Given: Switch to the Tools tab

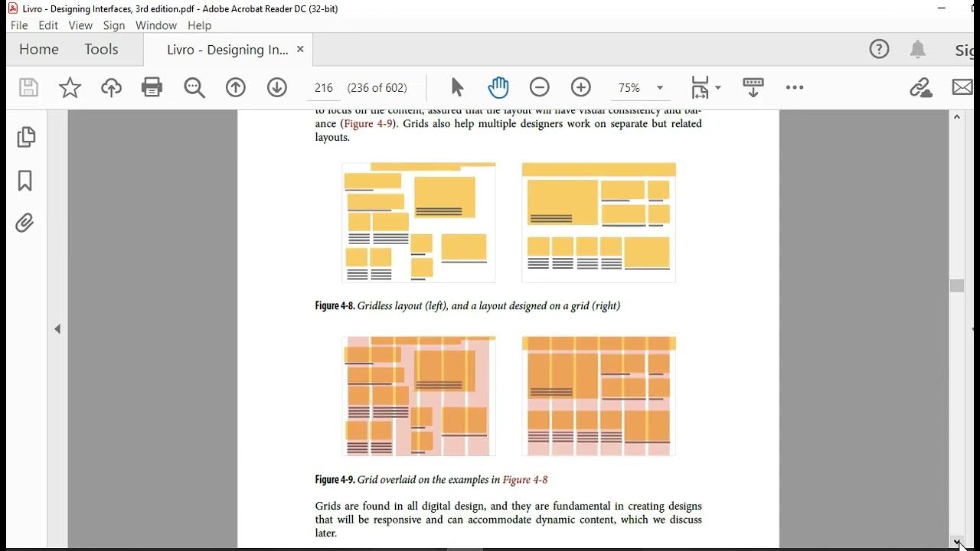Looking at the screenshot, I should [x=101, y=50].
